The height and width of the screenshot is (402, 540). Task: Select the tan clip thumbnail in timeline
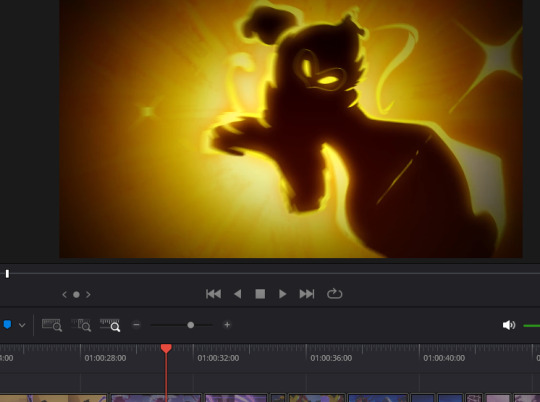[53, 398]
